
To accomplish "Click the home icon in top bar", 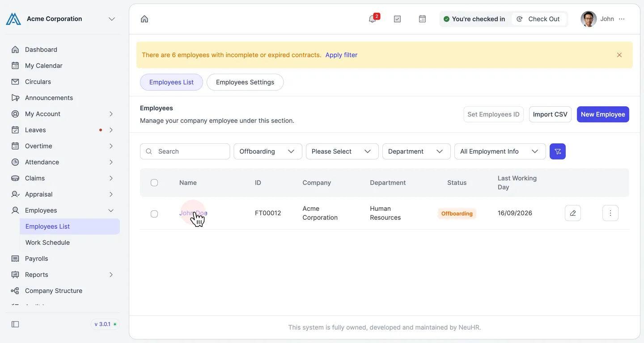I will (144, 19).
